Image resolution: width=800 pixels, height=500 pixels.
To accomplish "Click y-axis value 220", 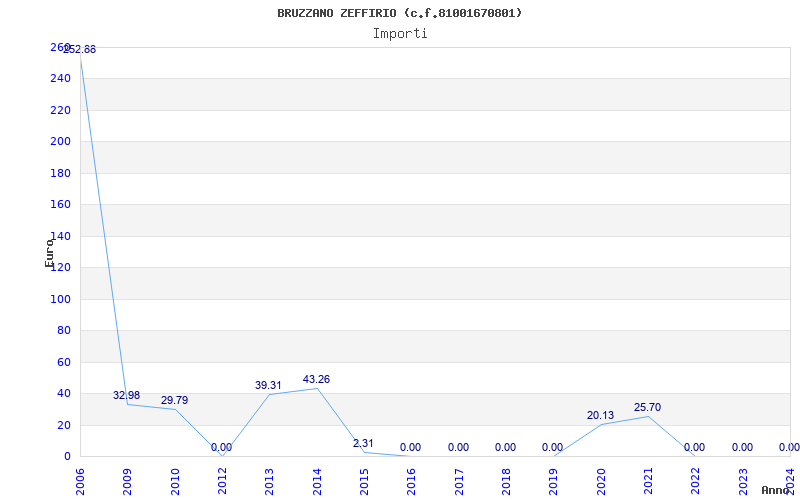I will coord(60,110).
